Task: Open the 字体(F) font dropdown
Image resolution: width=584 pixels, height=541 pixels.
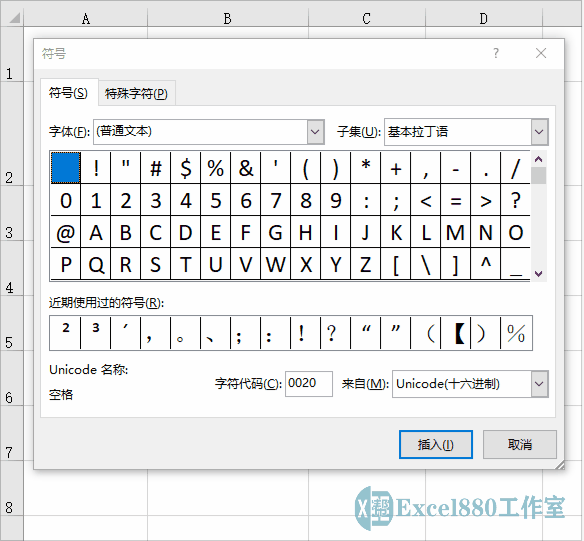Action: 315,131
